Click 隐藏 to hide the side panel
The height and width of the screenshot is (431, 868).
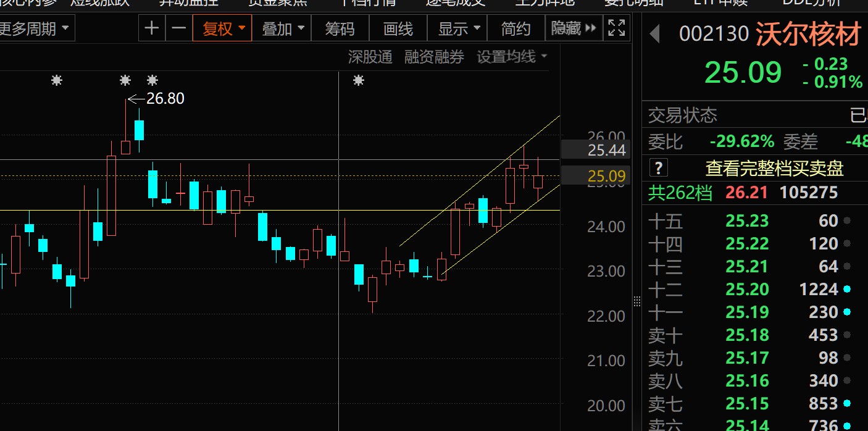(x=573, y=28)
